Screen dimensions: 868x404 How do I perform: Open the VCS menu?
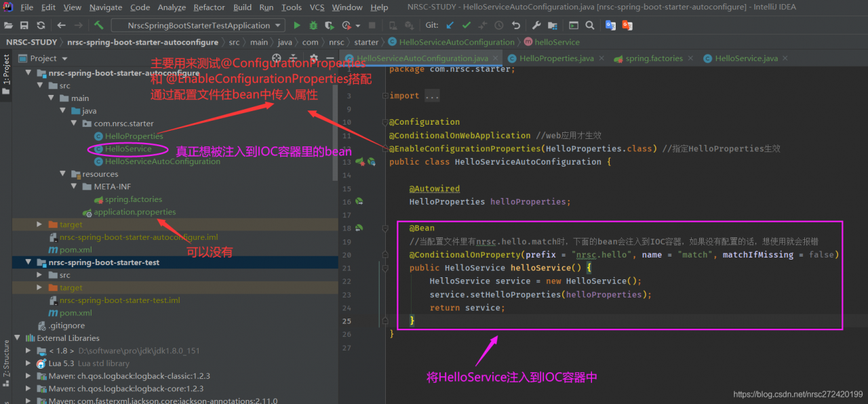pyautogui.click(x=317, y=7)
